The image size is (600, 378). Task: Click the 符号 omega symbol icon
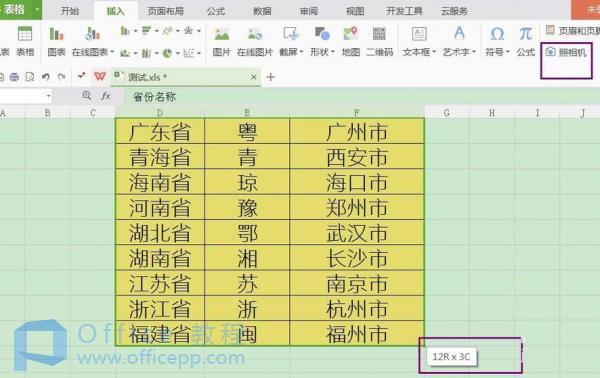[x=497, y=34]
